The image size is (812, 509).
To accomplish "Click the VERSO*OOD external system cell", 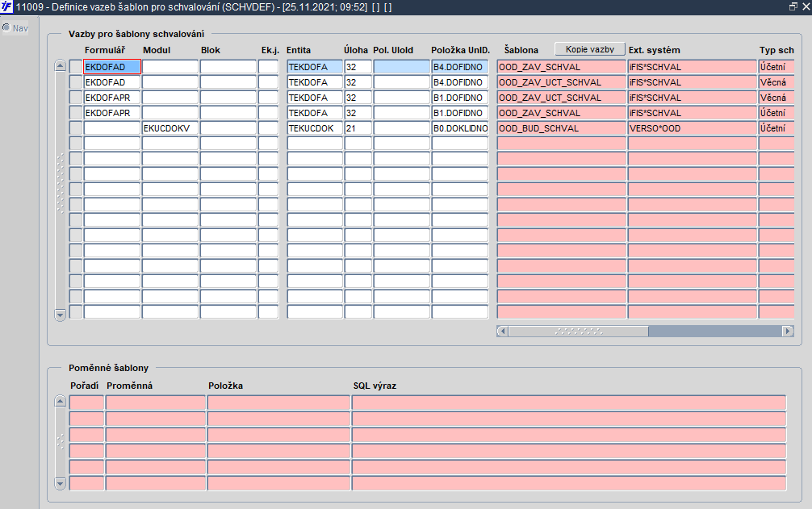I will pyautogui.click(x=692, y=128).
